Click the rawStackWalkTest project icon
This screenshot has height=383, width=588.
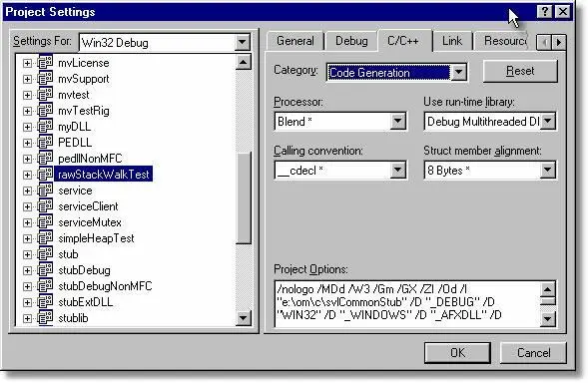(x=45, y=175)
